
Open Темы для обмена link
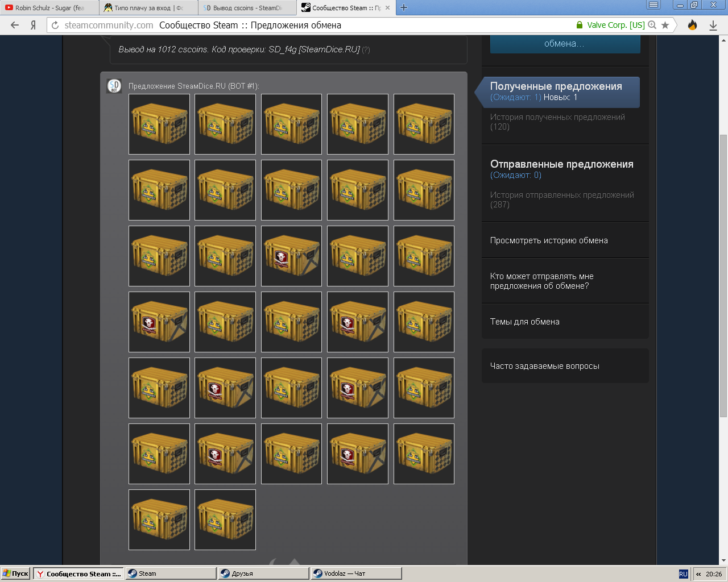[x=525, y=322]
